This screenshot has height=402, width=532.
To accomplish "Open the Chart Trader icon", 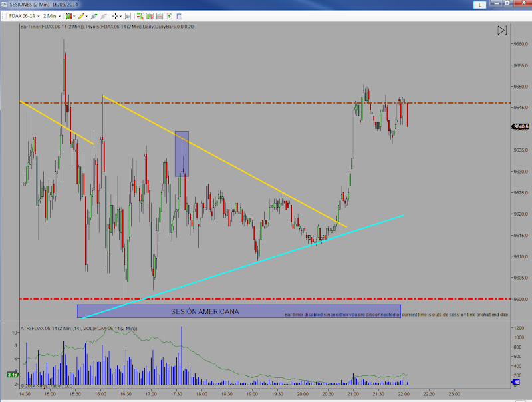I will 140,16.
